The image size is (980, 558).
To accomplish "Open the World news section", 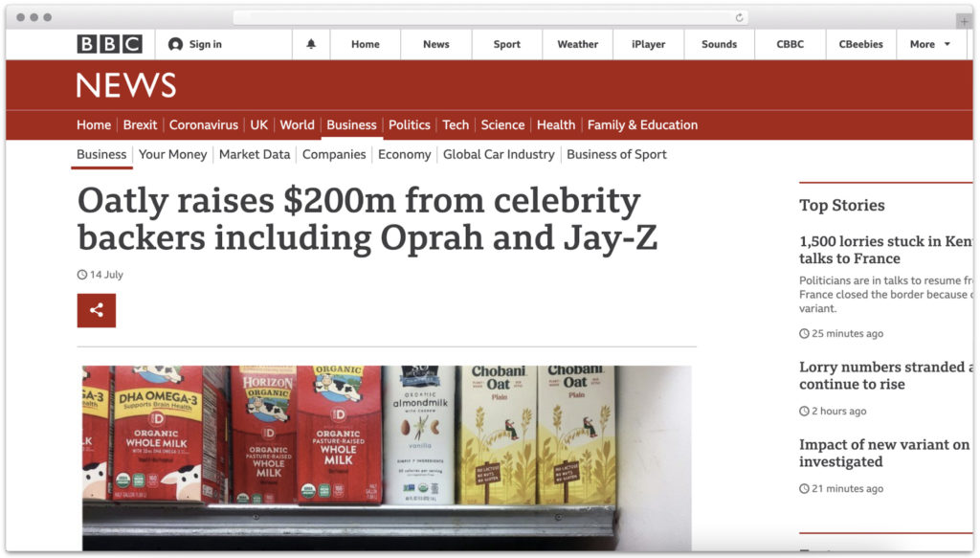I will point(297,125).
